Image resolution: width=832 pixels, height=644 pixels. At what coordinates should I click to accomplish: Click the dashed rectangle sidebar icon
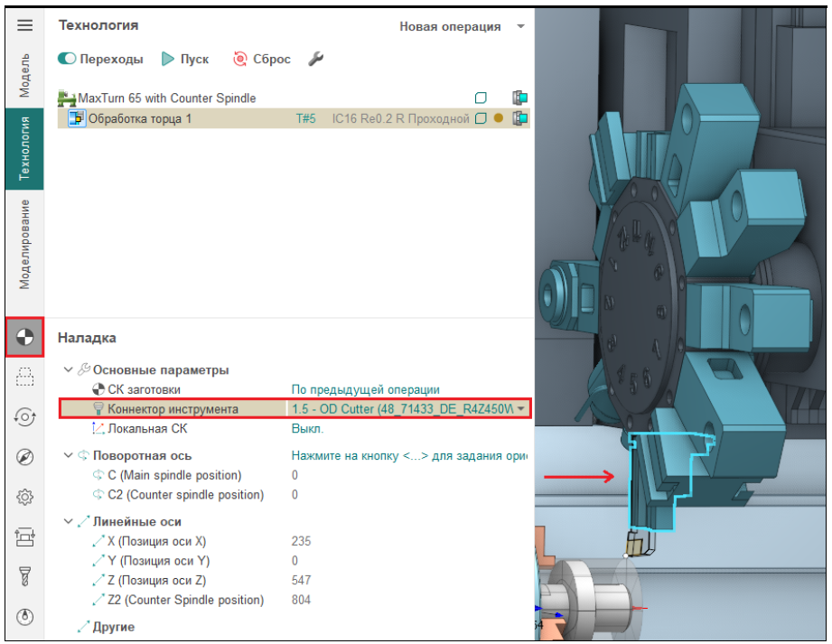coord(24,377)
